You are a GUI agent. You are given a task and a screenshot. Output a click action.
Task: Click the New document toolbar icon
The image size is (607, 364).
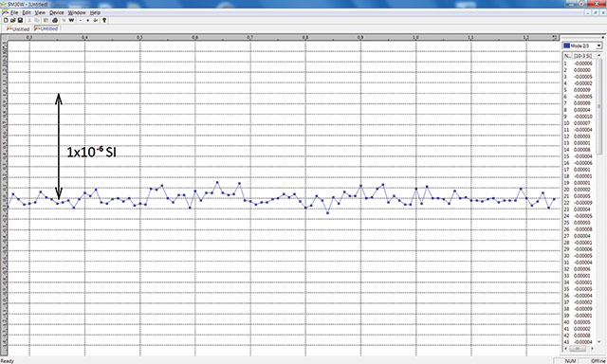click(6, 20)
